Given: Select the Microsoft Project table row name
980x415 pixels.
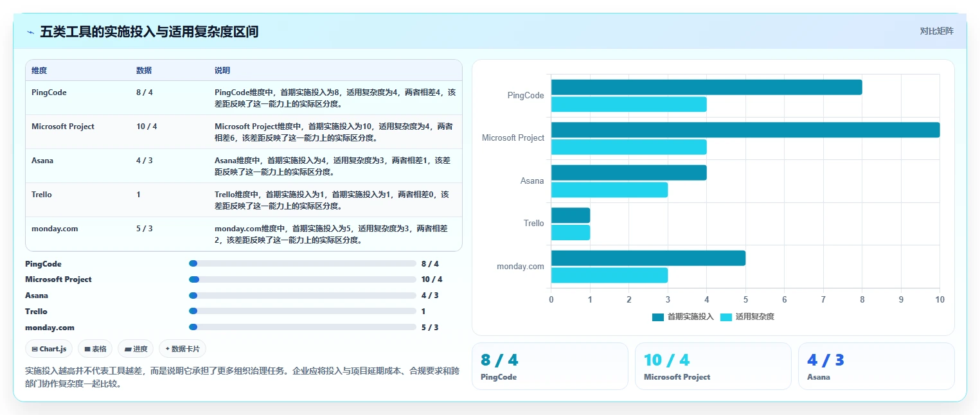Looking at the screenshot, I should (63, 127).
